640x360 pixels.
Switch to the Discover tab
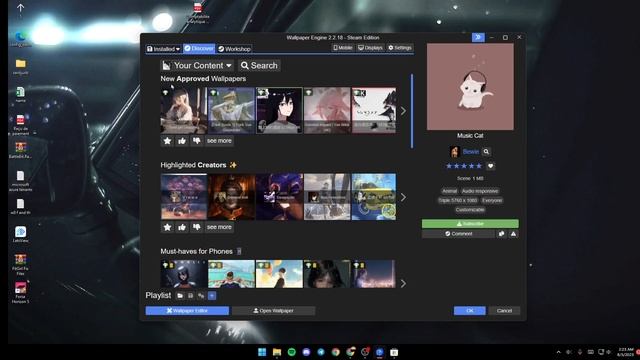[x=199, y=49]
